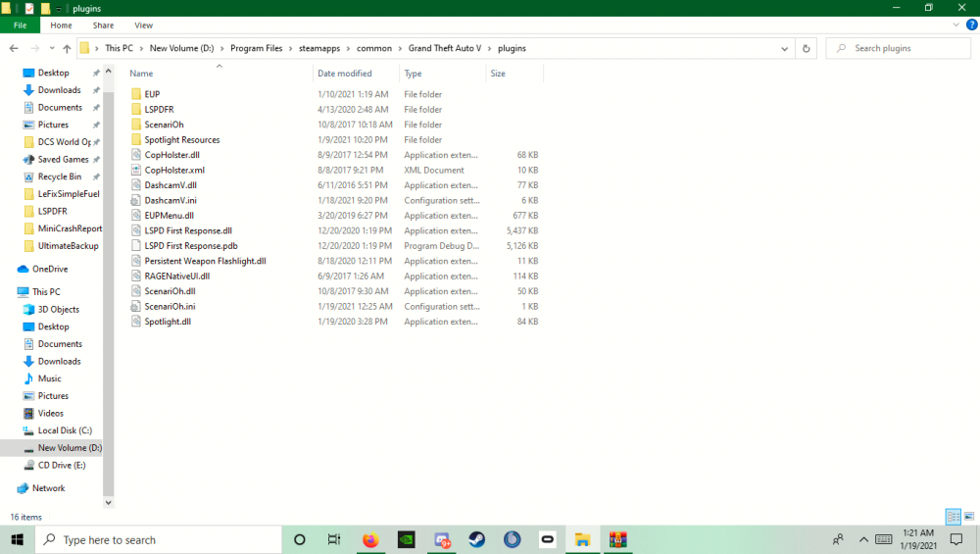Click This PC breadcrumb segment

click(x=119, y=48)
